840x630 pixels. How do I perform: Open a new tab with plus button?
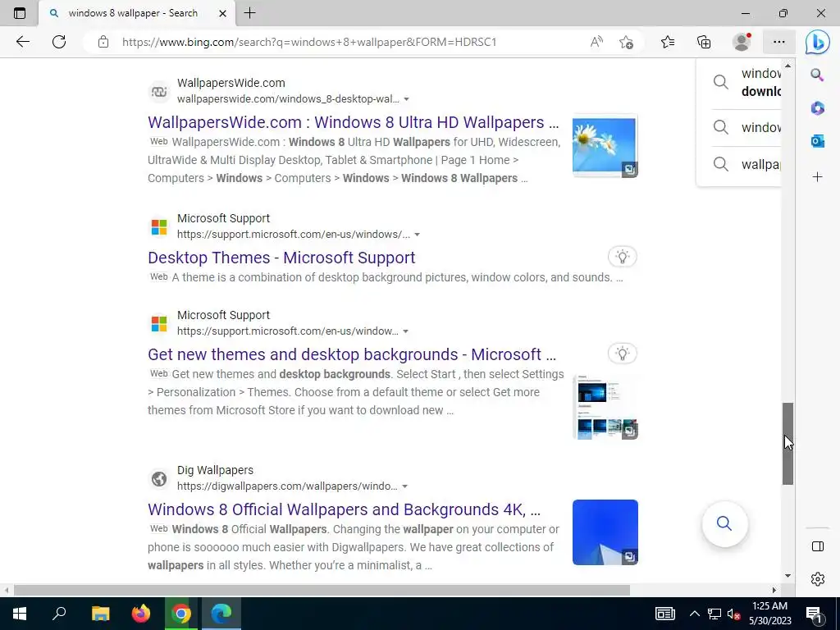tap(249, 13)
